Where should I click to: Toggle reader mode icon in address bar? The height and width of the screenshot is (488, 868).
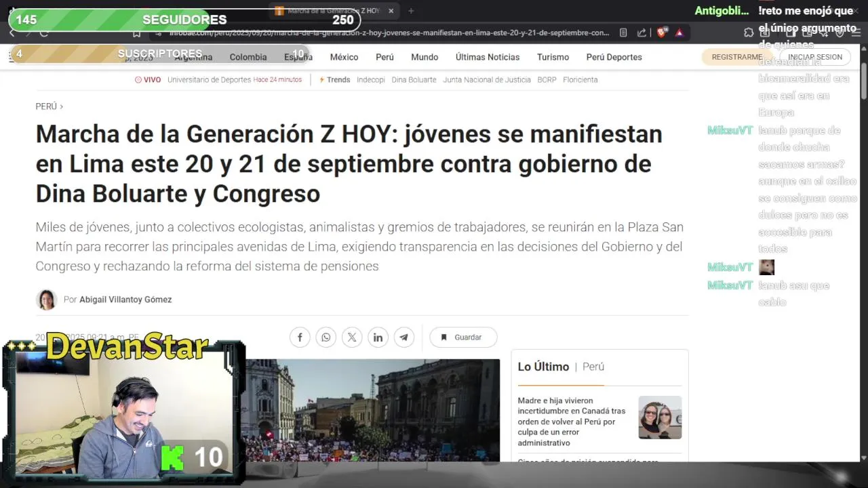[x=623, y=33]
